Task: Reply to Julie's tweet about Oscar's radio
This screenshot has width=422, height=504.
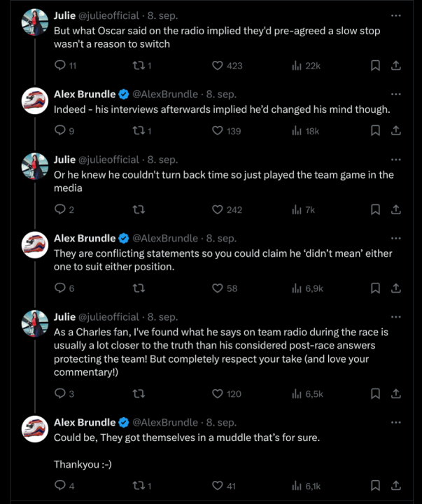Action: point(60,65)
